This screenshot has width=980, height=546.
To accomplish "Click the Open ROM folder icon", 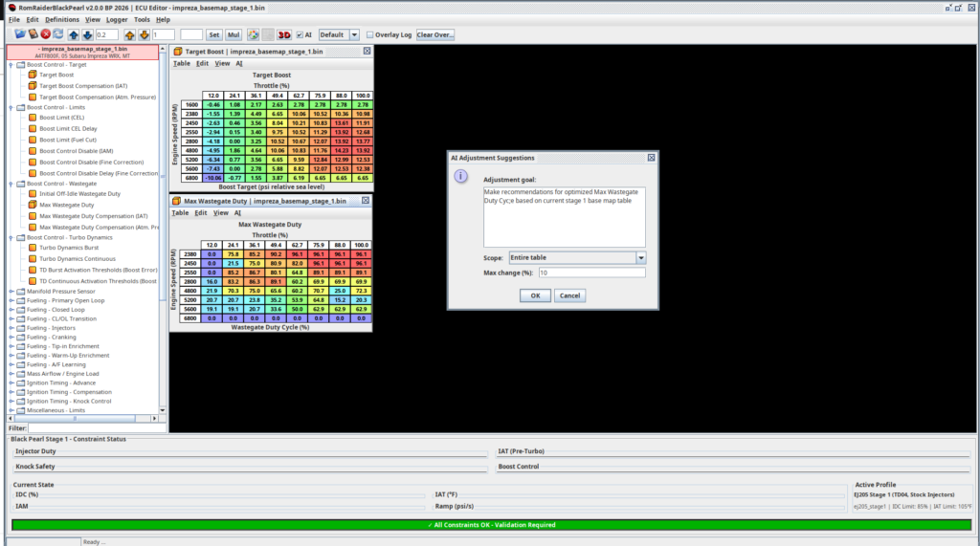I will tap(18, 34).
